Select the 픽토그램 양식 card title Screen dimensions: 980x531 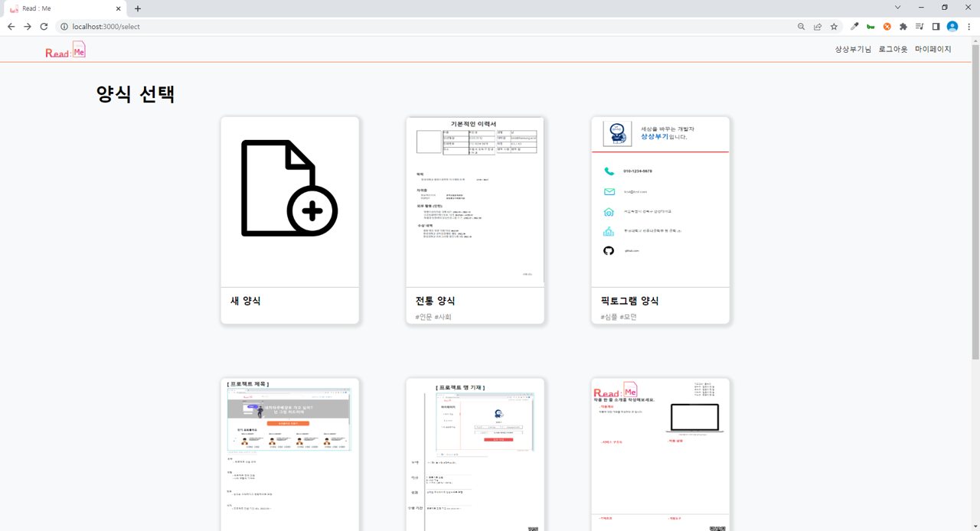pos(630,301)
